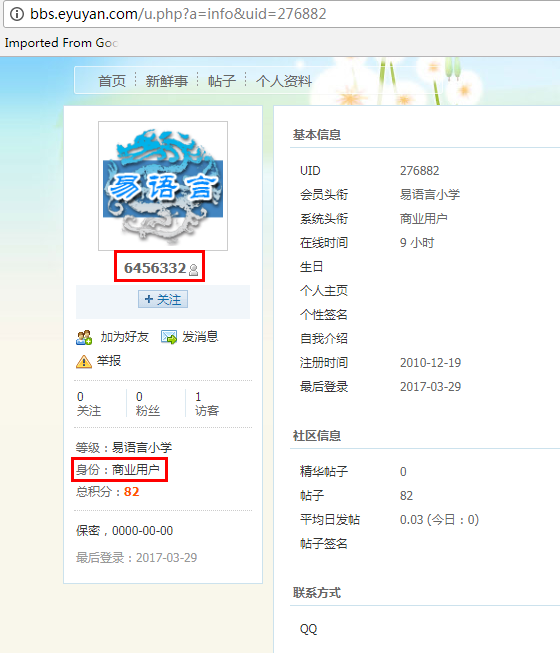Click the add friend icon
This screenshot has height=653, width=560.
(x=84, y=337)
